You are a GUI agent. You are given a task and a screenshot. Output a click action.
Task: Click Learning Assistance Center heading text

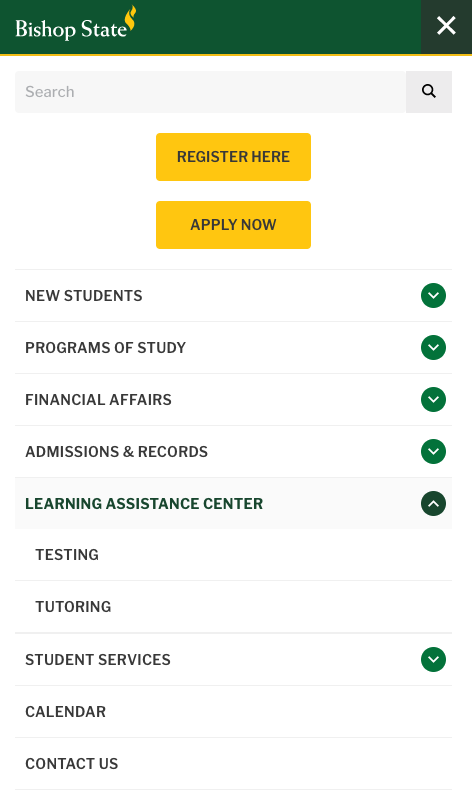pos(144,504)
